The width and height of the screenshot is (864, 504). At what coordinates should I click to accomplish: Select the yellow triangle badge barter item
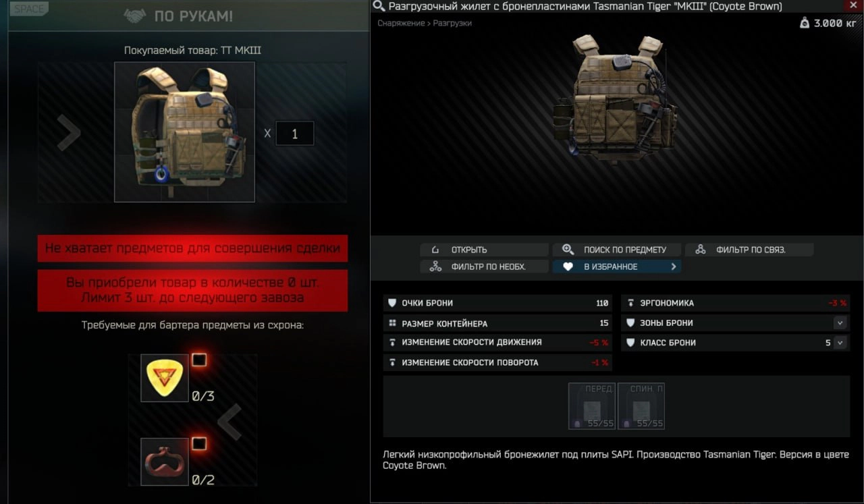pyautogui.click(x=165, y=379)
